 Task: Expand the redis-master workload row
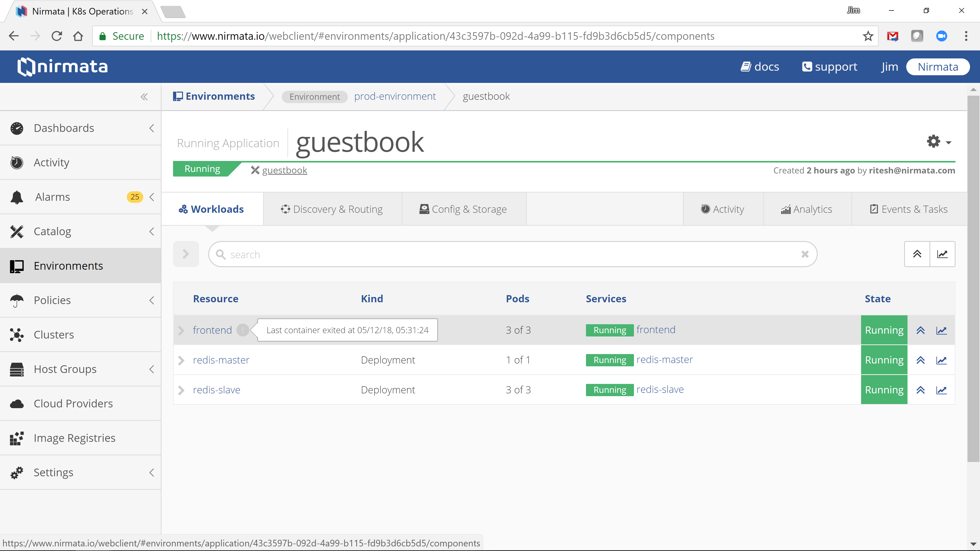point(181,360)
